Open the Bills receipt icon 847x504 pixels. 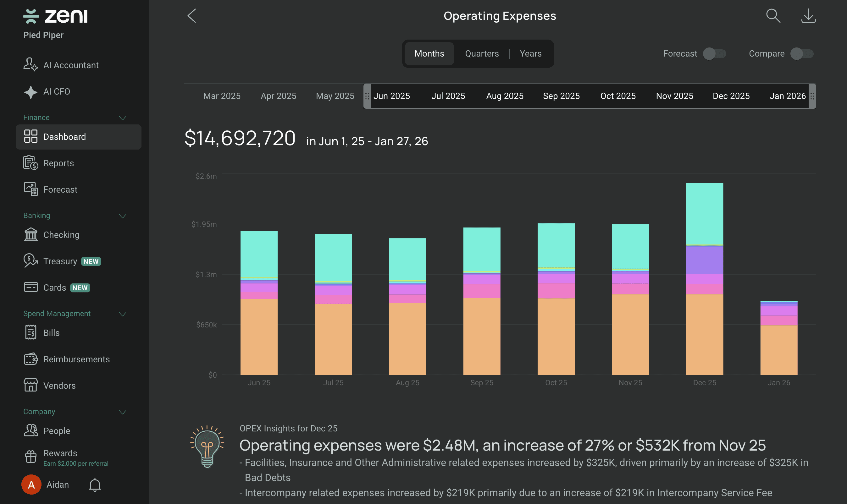(x=30, y=332)
